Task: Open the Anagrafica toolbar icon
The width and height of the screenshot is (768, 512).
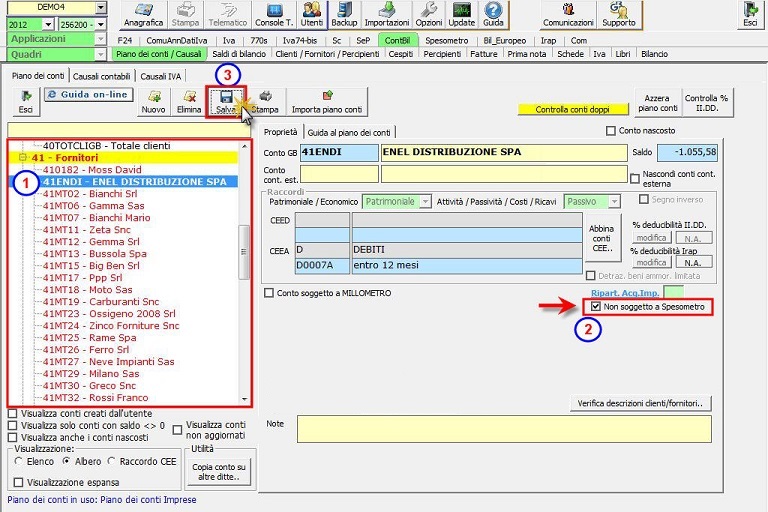Action: (143, 15)
